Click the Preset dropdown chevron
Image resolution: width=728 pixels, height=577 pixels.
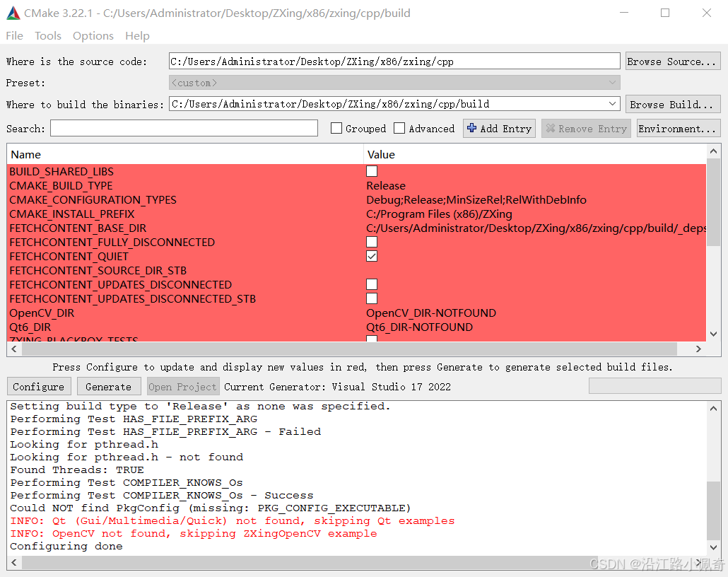(x=612, y=82)
